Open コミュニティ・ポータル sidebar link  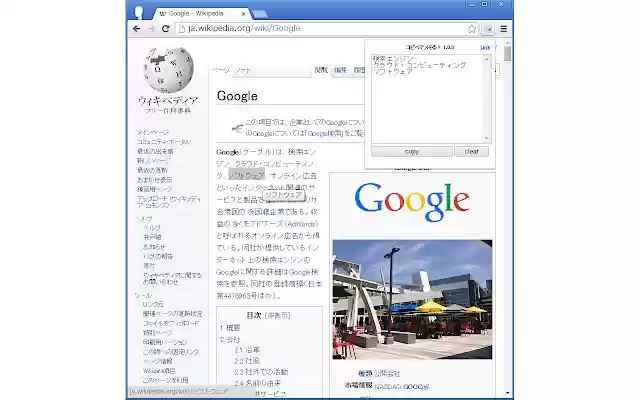point(164,142)
